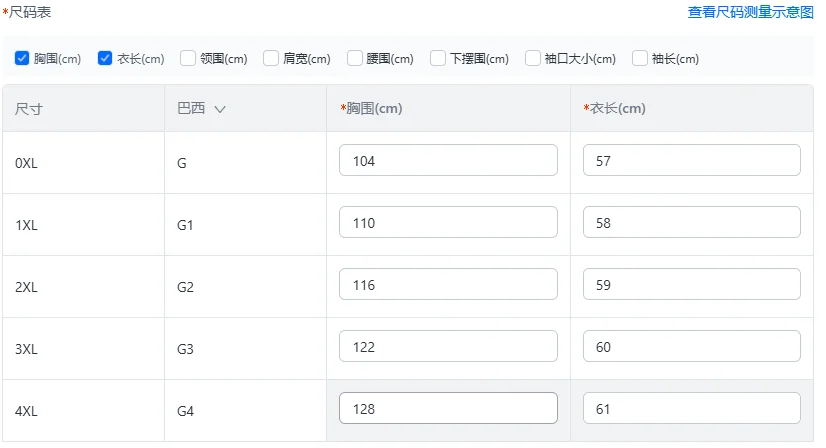Viewport: 826px width, 448px height.
Task: Tick the 肩宽(cm) checkbox
Action: [x=271, y=59]
